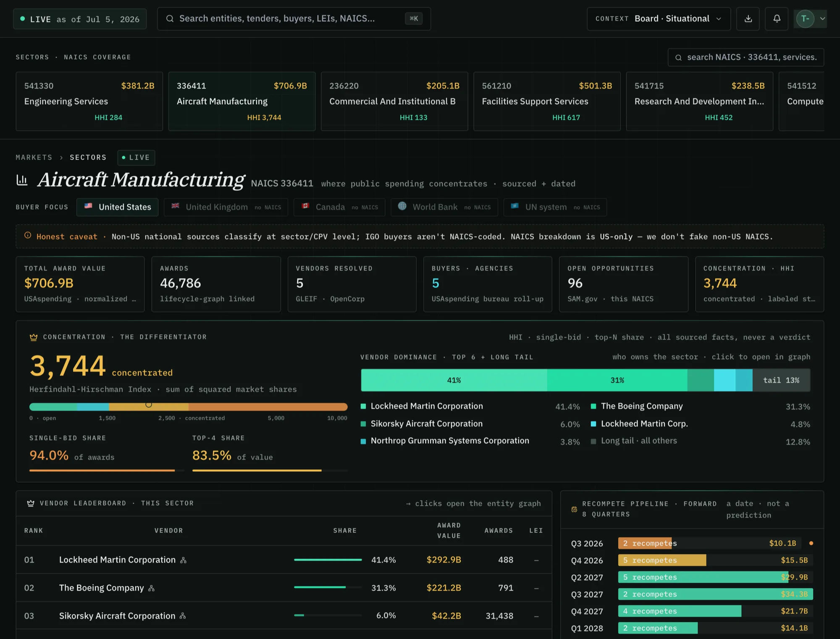The image size is (840, 639).
Task: Sort leaderboard by AWARDS column
Action: click(x=499, y=531)
